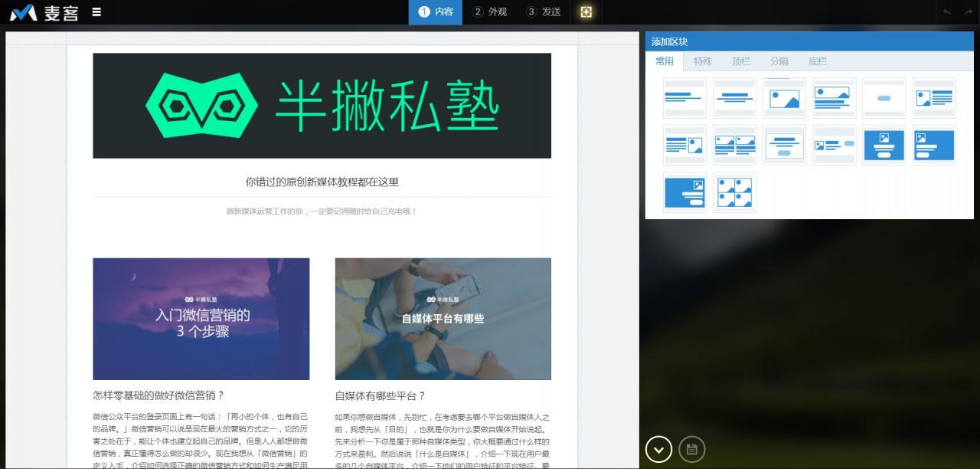
Task: Open the 分隔 block tab
Action: pyautogui.click(x=779, y=61)
